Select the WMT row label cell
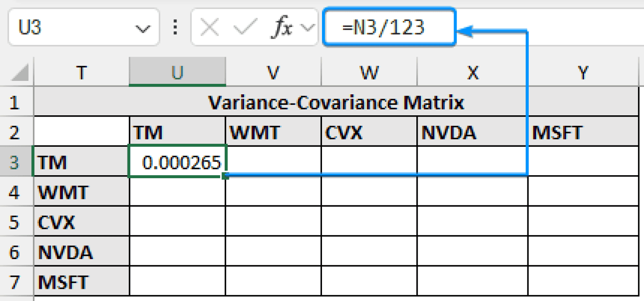 82,193
